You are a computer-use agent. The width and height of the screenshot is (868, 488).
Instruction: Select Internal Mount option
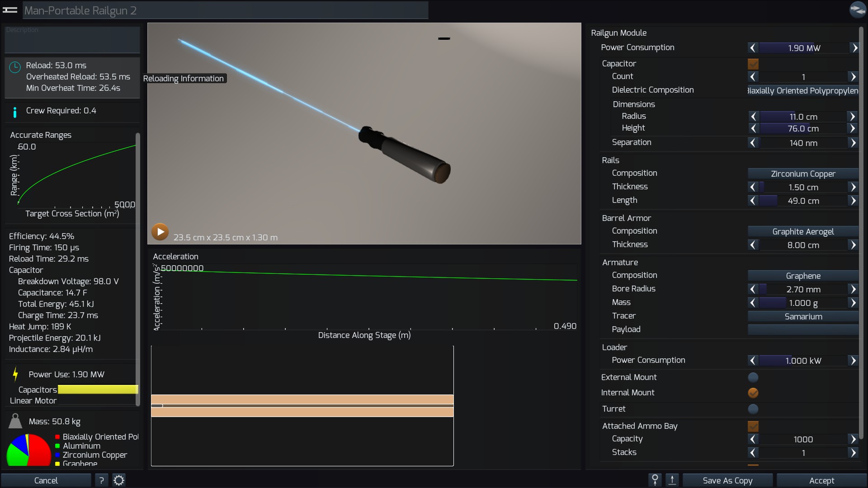(x=753, y=393)
